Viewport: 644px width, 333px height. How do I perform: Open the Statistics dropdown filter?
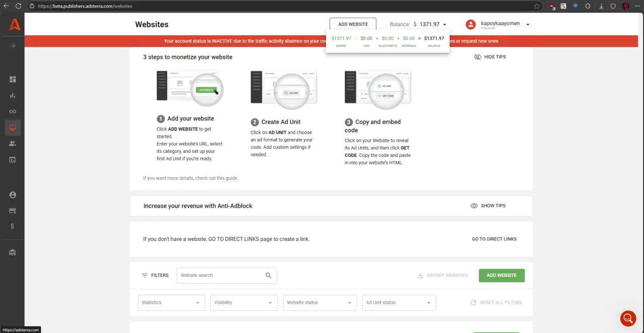click(172, 302)
